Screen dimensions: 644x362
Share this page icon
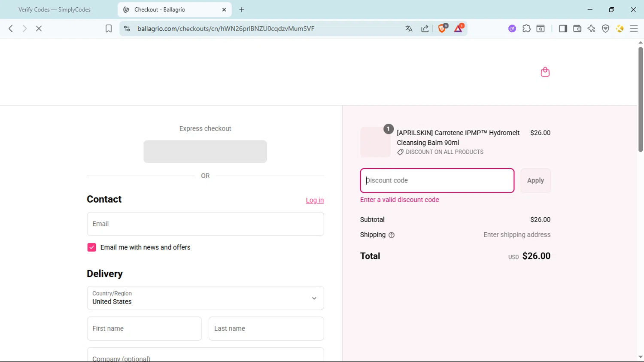(425, 28)
